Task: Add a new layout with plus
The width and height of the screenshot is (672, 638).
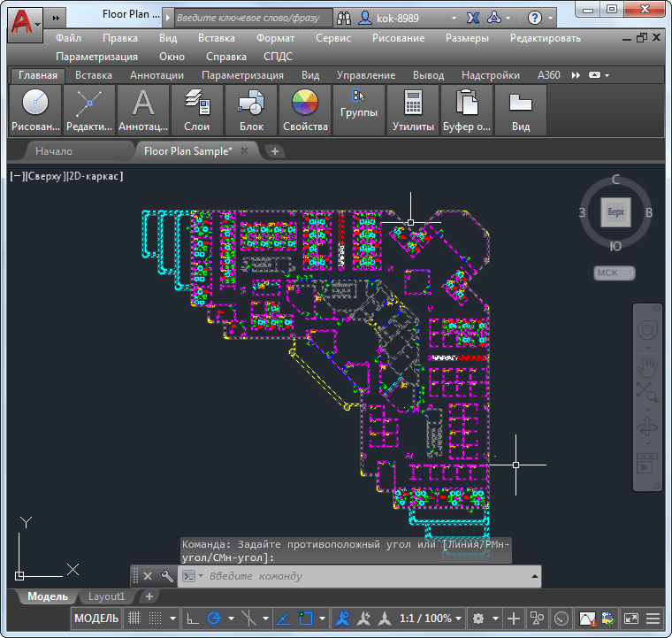Action: [149, 596]
